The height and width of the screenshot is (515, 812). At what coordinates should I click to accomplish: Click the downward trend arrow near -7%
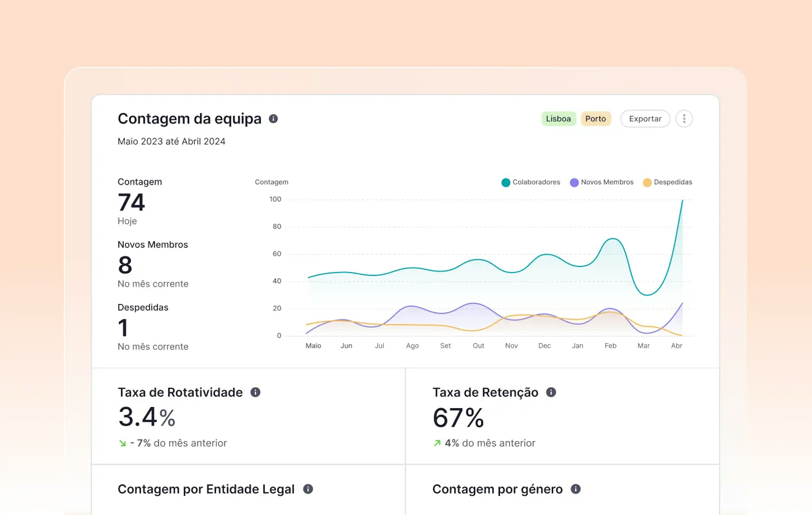click(122, 443)
